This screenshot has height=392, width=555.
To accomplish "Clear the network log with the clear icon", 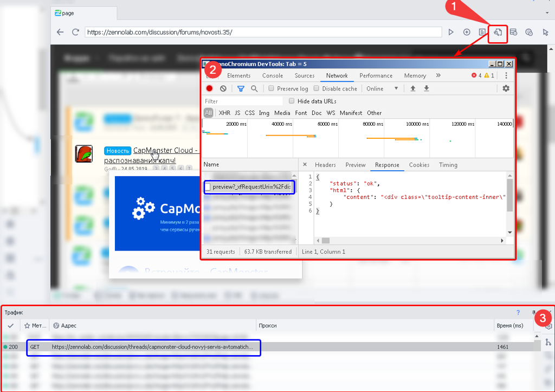I will [x=223, y=88].
